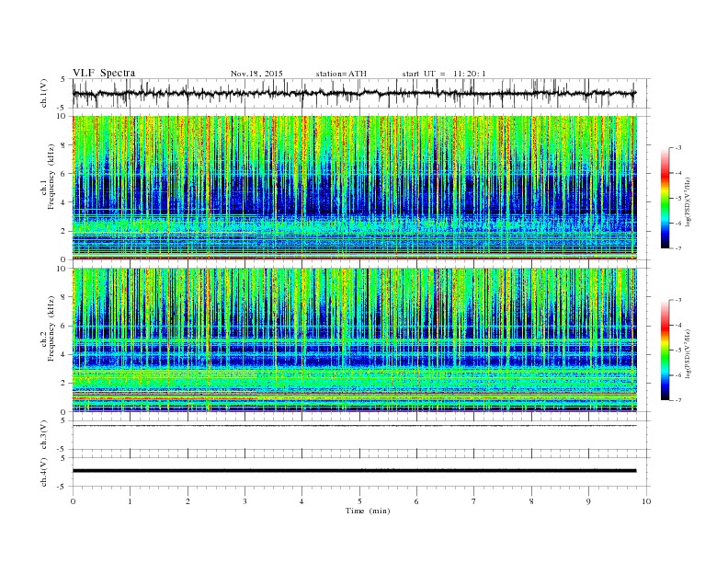This screenshot has width=728, height=563.
Task: Click the "4" kHz tick of ch.1 spectrogram
Action: (64, 202)
